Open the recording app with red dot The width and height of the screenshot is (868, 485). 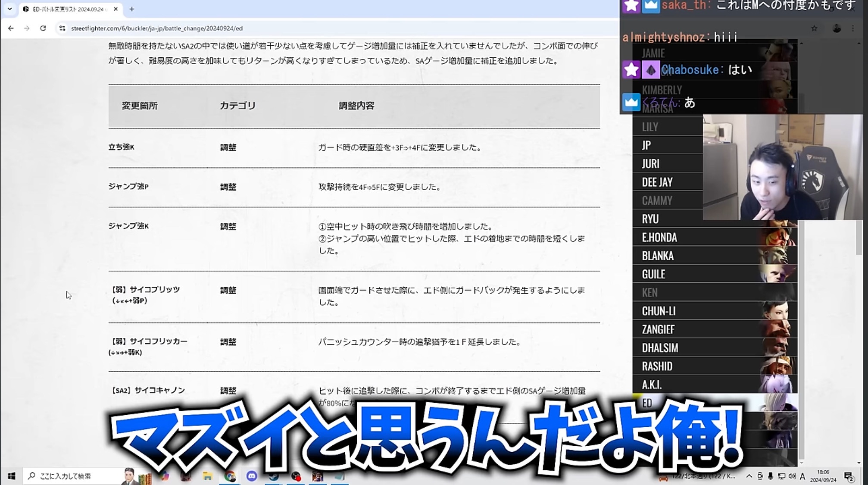pyautogui.click(x=296, y=476)
